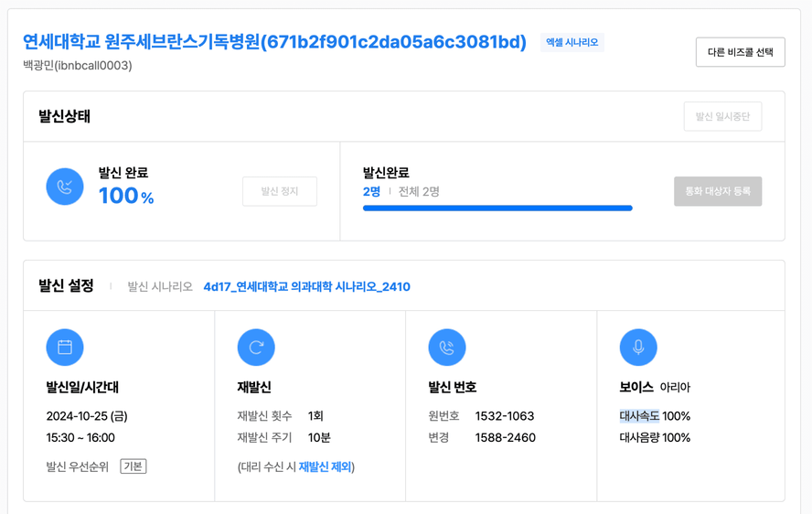Click the 전체 2명 total text
The height and width of the screenshot is (514, 812).
(419, 192)
